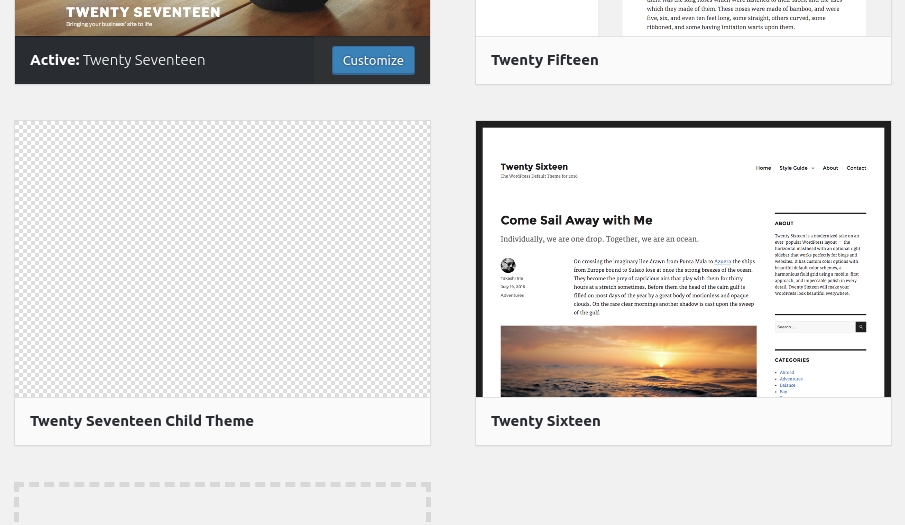Click the Twenty Seventeen header image
905x525 pixels.
(222, 18)
